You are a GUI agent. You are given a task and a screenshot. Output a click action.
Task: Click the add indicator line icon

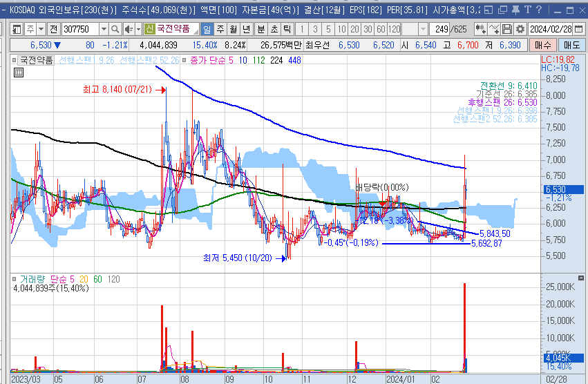[x=494, y=29]
